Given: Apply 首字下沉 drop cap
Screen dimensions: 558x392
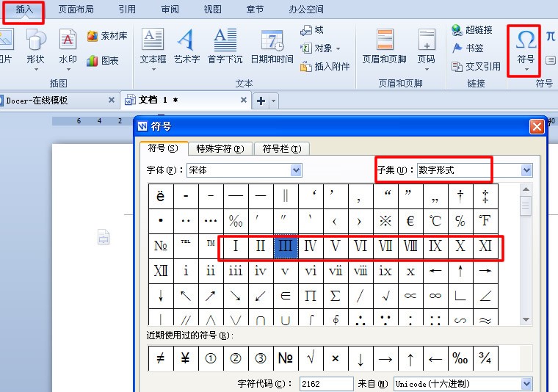Looking at the screenshot, I should pos(225,46).
